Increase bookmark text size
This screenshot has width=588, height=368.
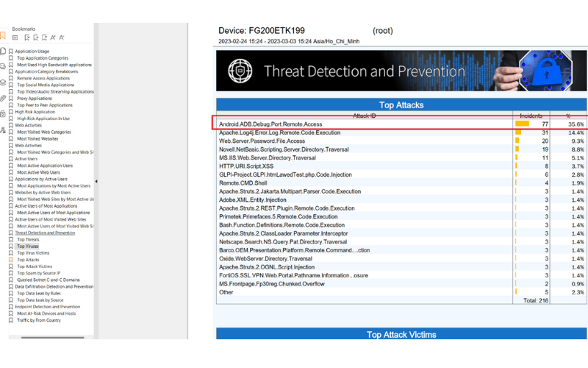(53, 38)
